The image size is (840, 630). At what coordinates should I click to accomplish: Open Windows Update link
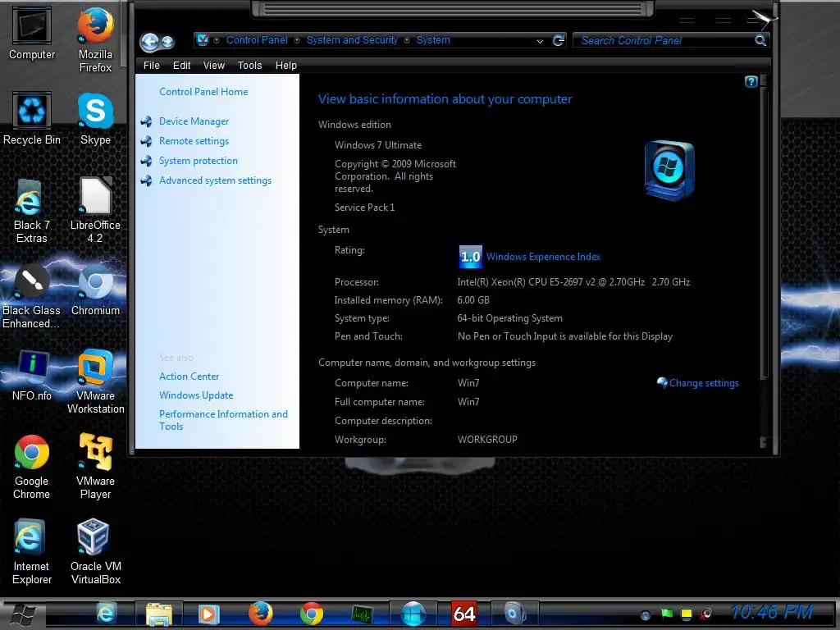pyautogui.click(x=196, y=395)
